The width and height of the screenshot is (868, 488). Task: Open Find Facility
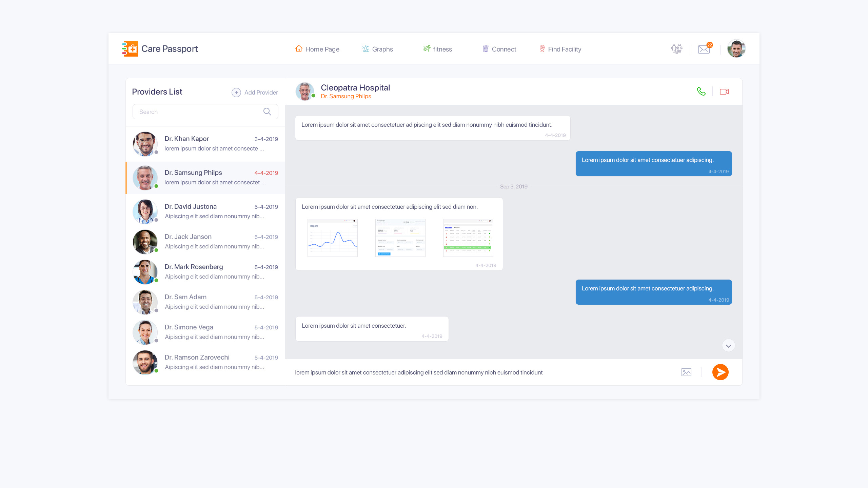tap(560, 49)
